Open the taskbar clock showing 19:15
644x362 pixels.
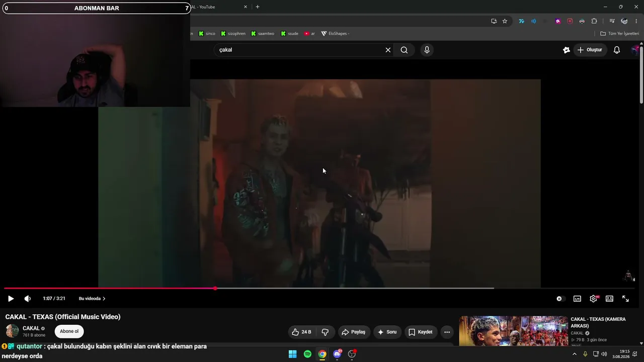pyautogui.click(x=621, y=354)
